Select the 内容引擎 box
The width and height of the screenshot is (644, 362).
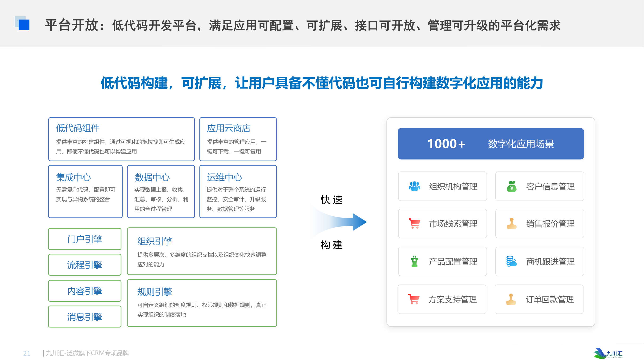[85, 290]
